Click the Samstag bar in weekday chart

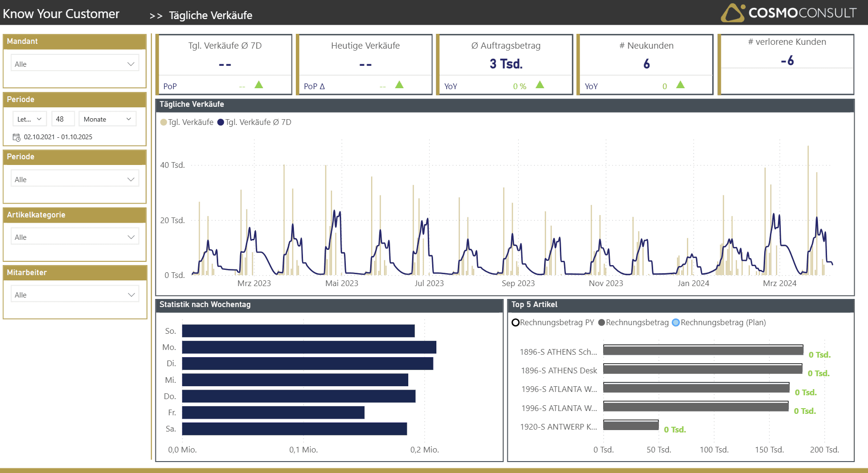pos(294,429)
